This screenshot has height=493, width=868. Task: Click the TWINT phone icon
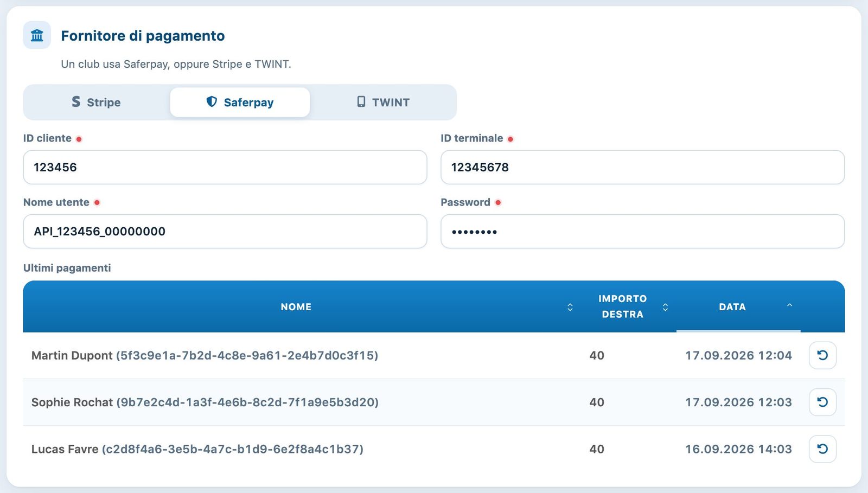pyautogui.click(x=361, y=102)
